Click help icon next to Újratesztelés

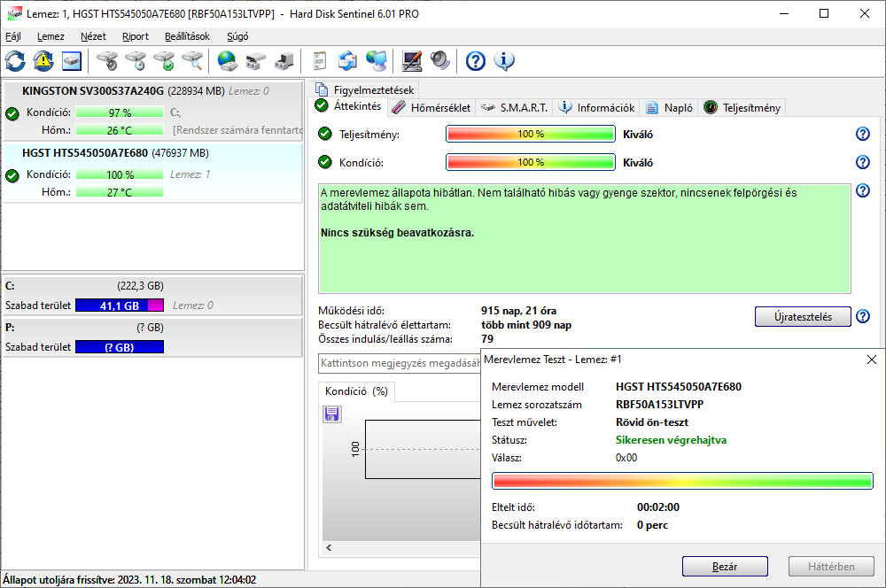862,316
